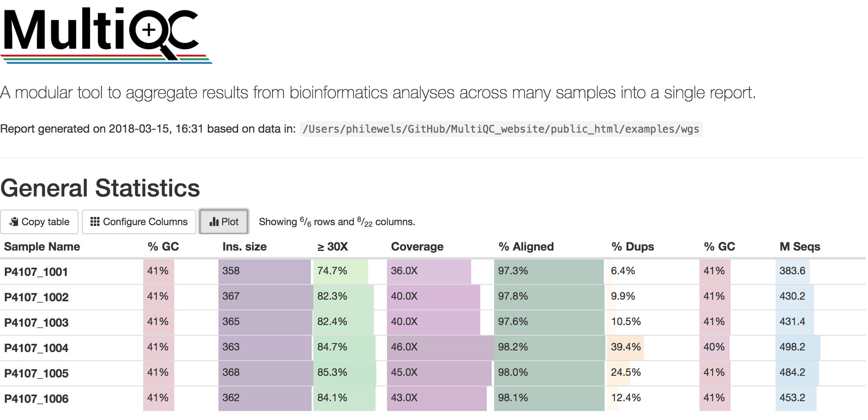The image size is (868, 420).
Task: Click the Copy table button
Action: (39, 222)
